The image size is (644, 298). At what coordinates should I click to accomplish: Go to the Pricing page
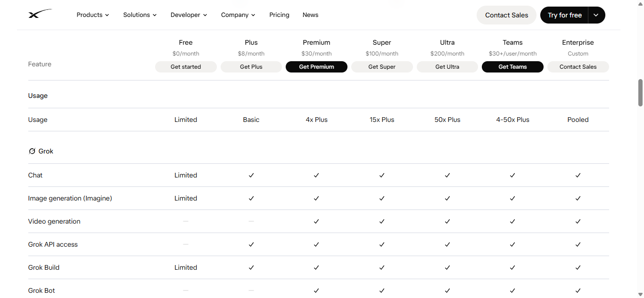pyautogui.click(x=280, y=15)
